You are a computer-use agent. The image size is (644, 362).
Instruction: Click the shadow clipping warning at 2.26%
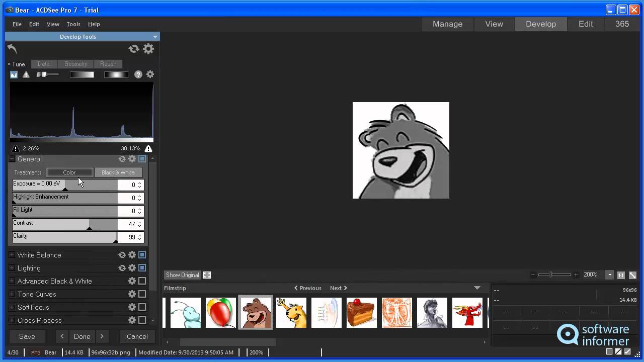(x=16, y=148)
